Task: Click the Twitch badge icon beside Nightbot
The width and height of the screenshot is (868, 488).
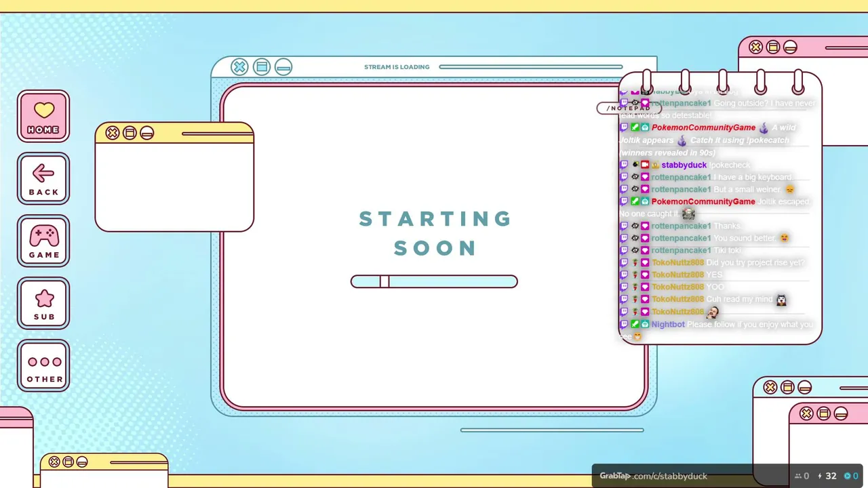Action: click(x=625, y=324)
